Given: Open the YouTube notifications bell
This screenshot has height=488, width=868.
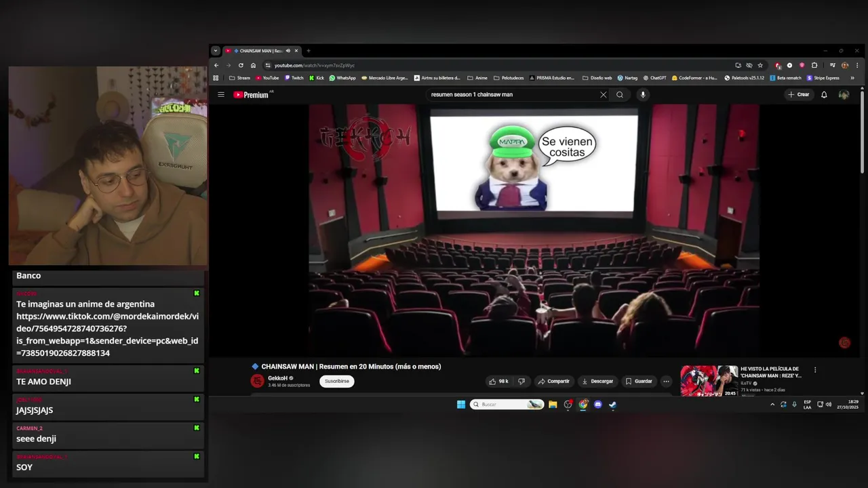Looking at the screenshot, I should (x=824, y=95).
